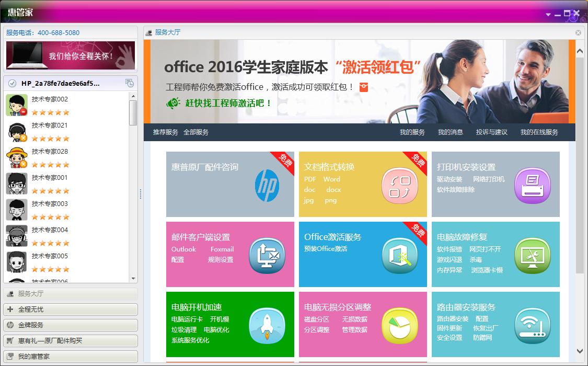Click the 服务大厅 tab header icon
The height and width of the screenshot is (366, 588).
tap(148, 32)
